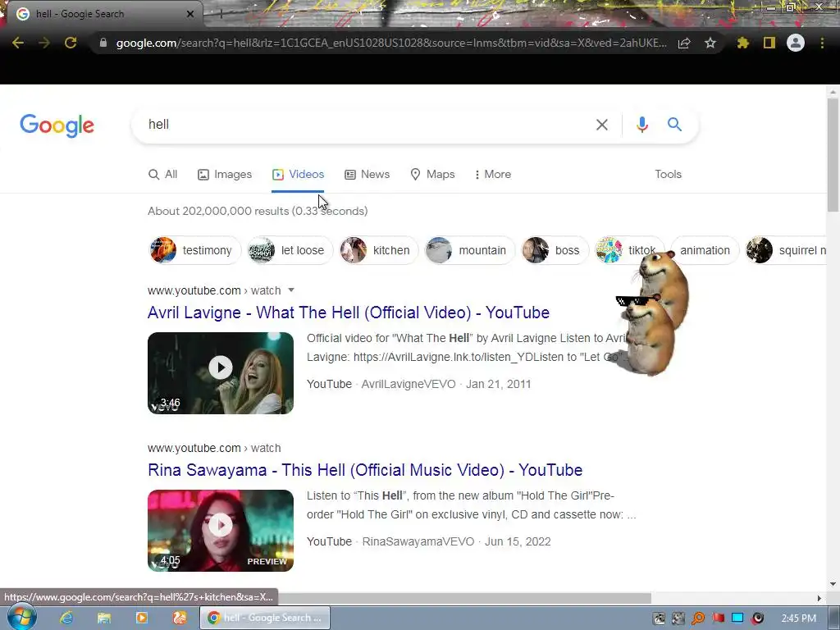The height and width of the screenshot is (630, 840).
Task: Clear the search box with the X icon
Action: pos(601,125)
